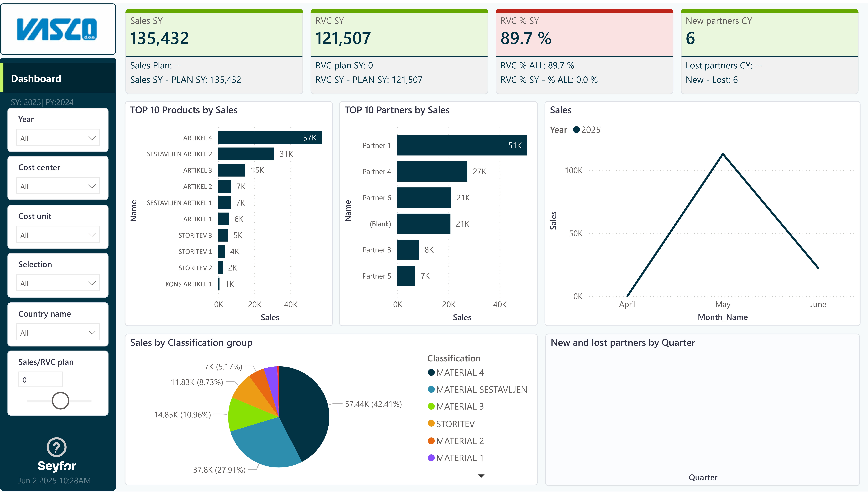The width and height of the screenshot is (868, 495).
Task: Click Sales SY - PLAN SY: 135,432 text
Action: (x=186, y=80)
